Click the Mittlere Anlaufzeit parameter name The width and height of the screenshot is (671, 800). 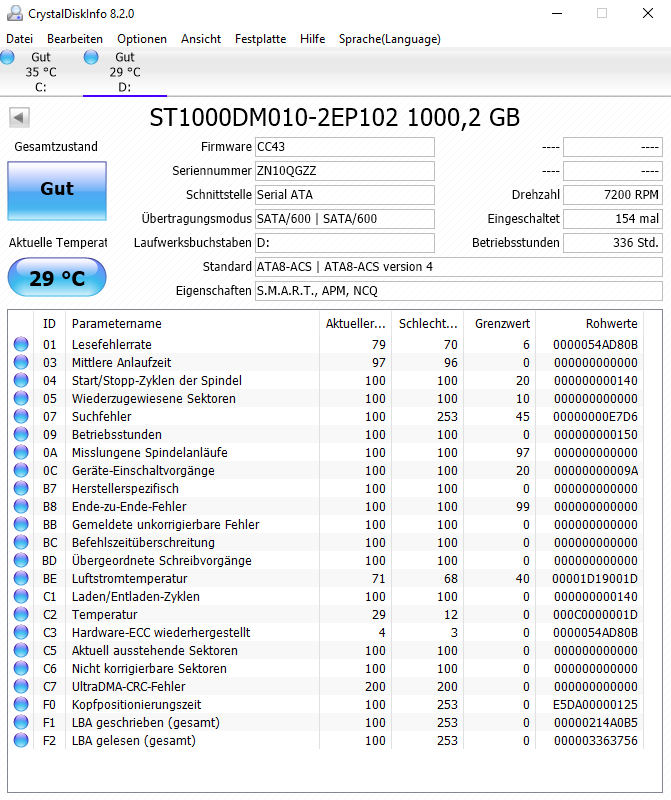(x=121, y=363)
